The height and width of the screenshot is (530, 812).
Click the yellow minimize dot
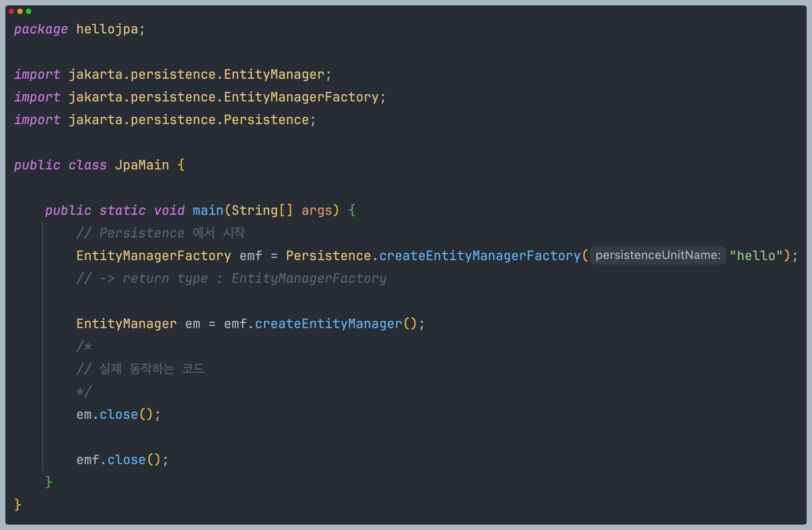coord(20,12)
